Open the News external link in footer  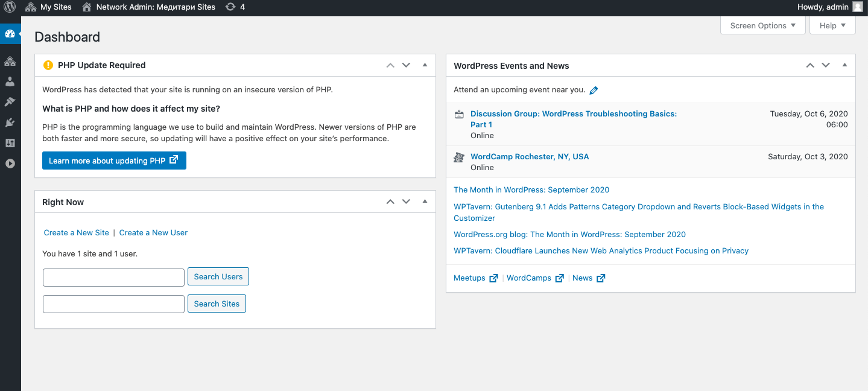(589, 278)
